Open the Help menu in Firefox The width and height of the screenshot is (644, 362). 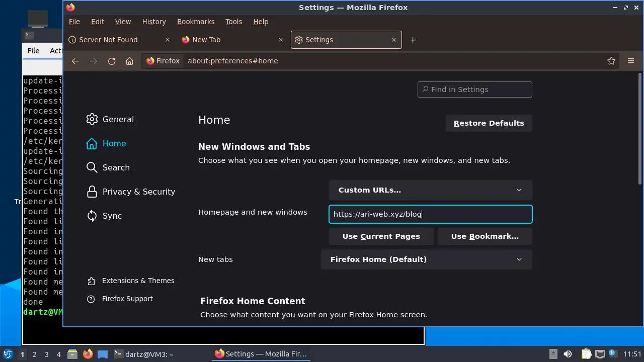coord(261,22)
